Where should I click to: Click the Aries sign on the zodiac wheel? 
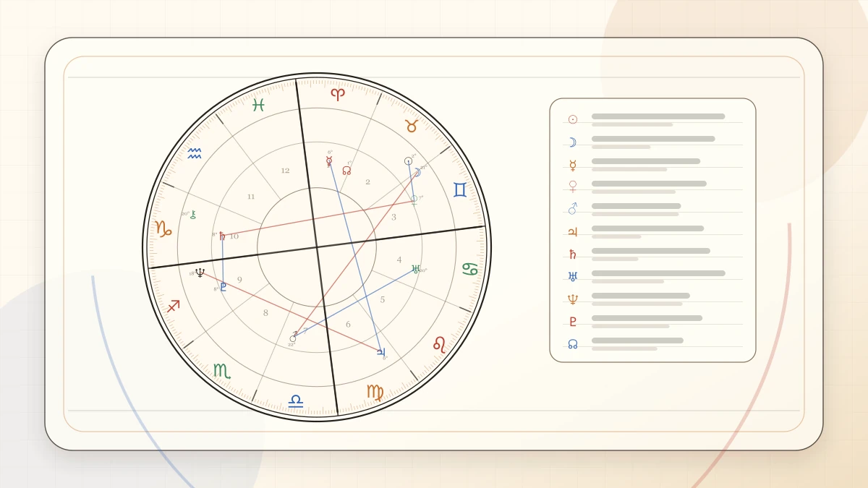tap(338, 94)
